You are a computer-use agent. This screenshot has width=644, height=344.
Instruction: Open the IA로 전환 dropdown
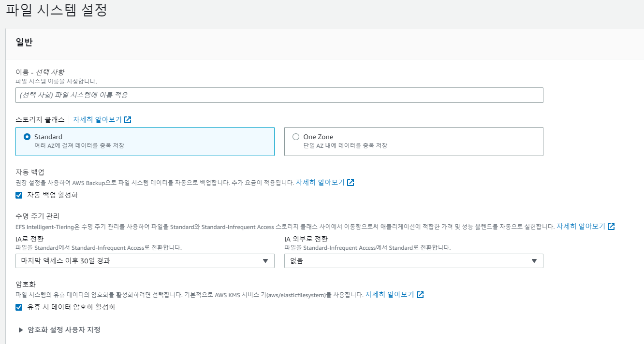(x=145, y=261)
